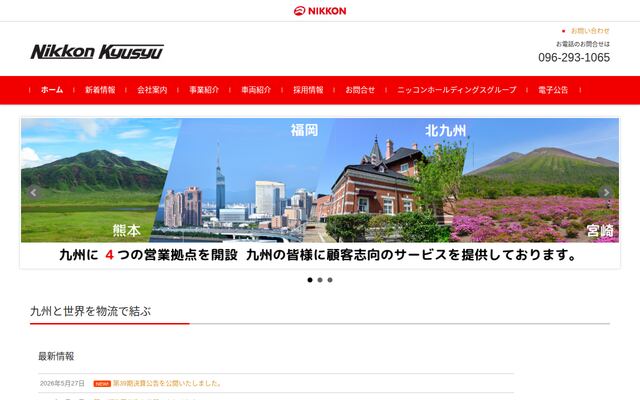Open the 事業紹介 menu item
640x400 pixels.
point(204,90)
